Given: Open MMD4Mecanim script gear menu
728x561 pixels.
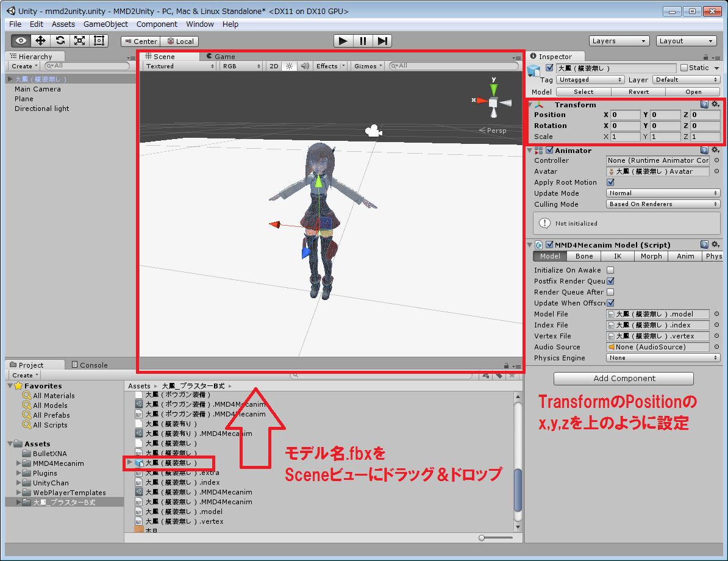Looking at the screenshot, I should 715,245.
